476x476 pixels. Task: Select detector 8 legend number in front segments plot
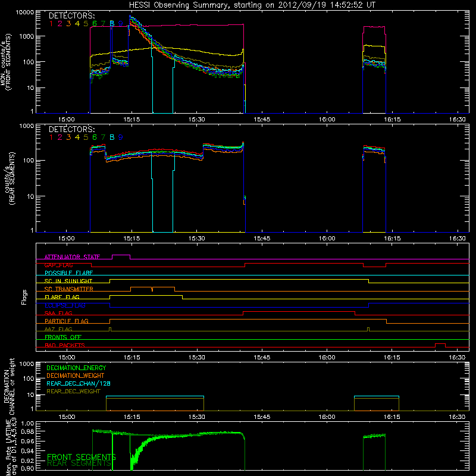pos(112,24)
